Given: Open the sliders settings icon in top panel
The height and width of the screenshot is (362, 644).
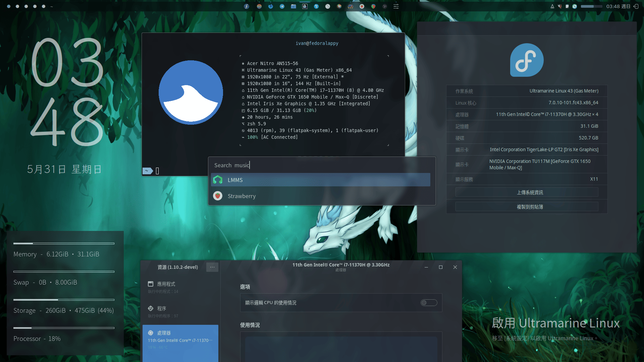Looking at the screenshot, I should click(x=396, y=6).
